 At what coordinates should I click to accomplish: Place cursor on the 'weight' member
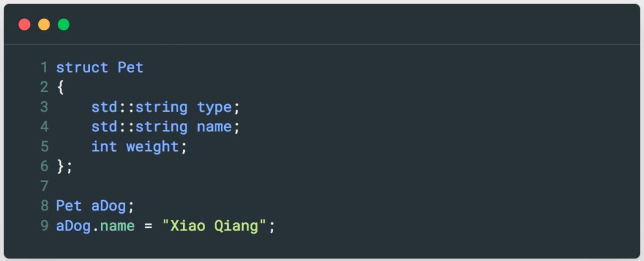152,147
